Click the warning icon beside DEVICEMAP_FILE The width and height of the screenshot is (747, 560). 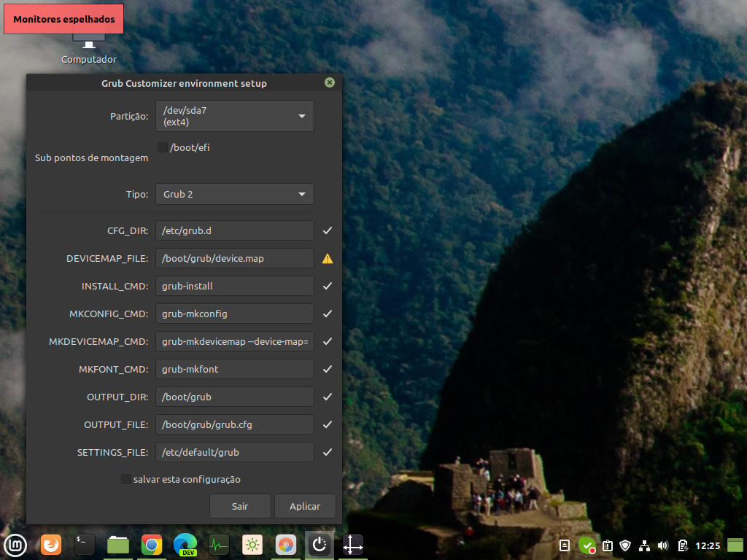coord(328,259)
